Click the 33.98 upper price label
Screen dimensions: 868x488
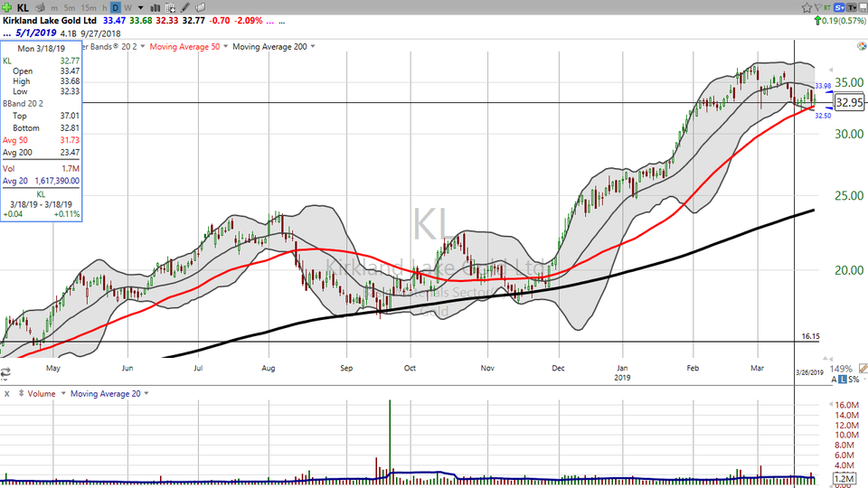(x=823, y=86)
